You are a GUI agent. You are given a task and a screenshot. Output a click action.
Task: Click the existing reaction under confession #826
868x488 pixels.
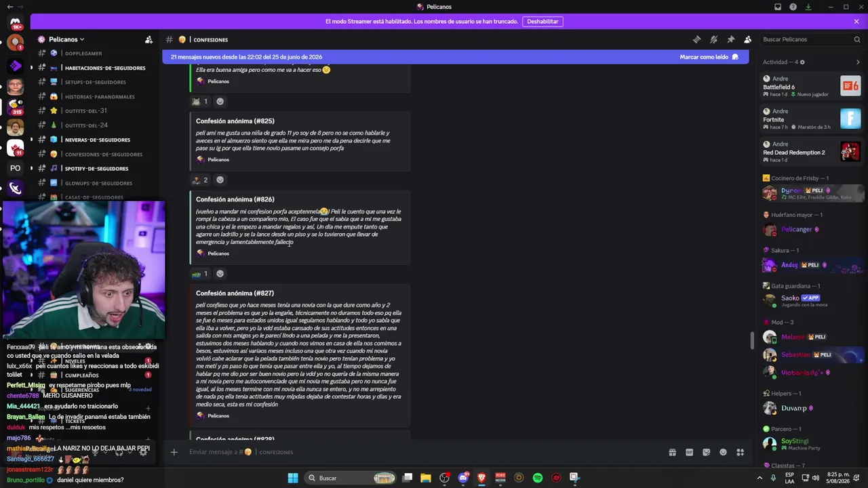point(200,274)
